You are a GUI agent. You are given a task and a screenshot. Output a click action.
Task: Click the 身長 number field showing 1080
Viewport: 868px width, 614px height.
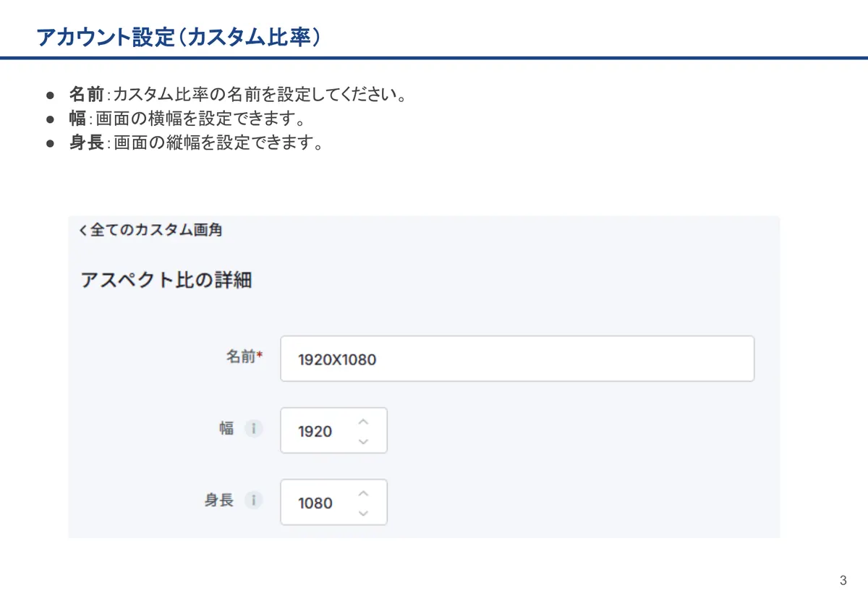pos(333,502)
